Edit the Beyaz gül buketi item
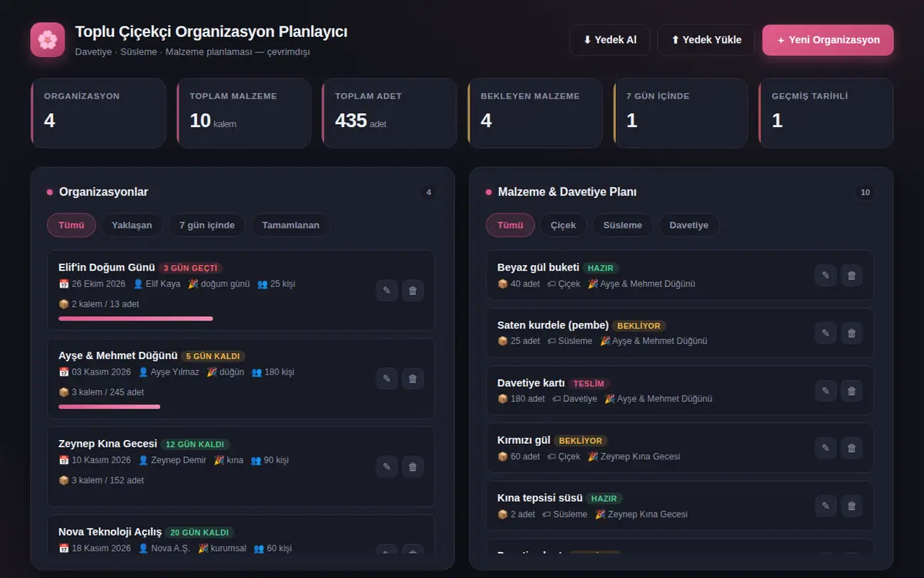Viewport: 924px width, 578px height. pos(825,275)
